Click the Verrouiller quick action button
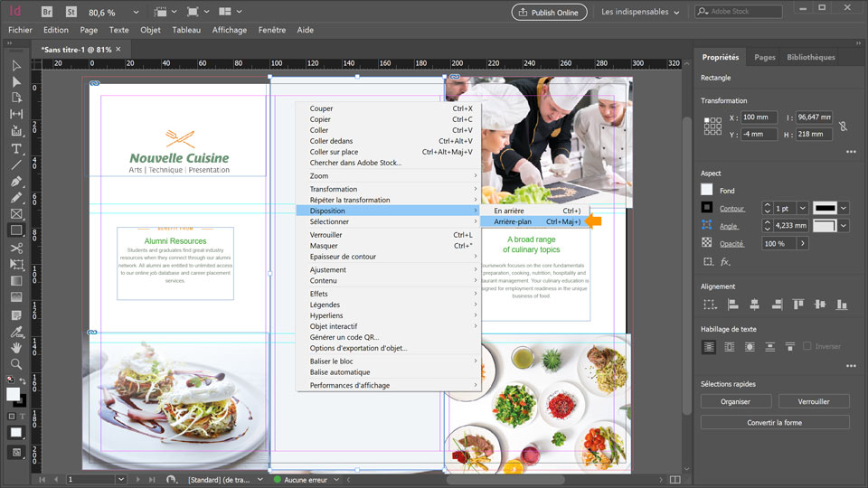 pos(813,401)
